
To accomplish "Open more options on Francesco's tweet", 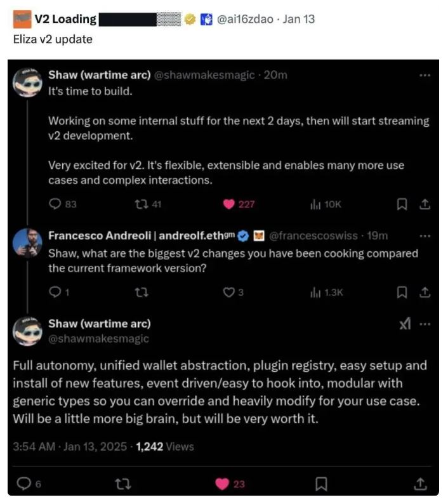I will click(x=425, y=235).
